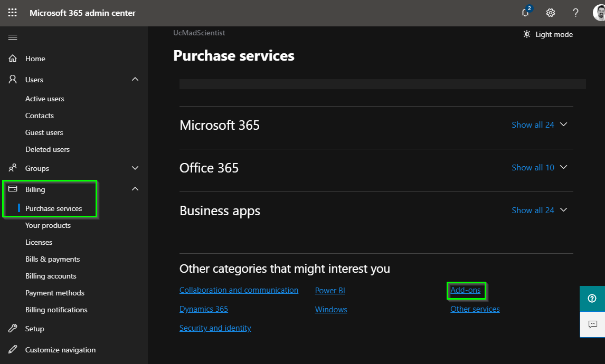Open the Dynamics 365 category link
The image size is (605, 364).
[x=204, y=309]
